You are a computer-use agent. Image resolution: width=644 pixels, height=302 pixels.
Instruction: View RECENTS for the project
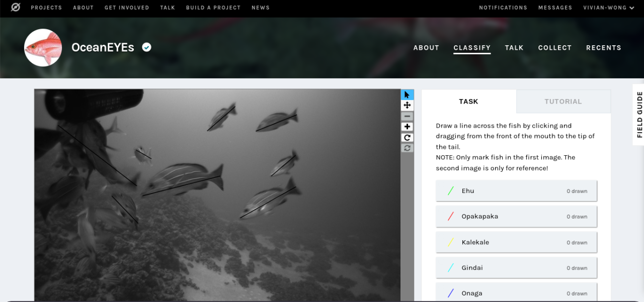coord(604,48)
